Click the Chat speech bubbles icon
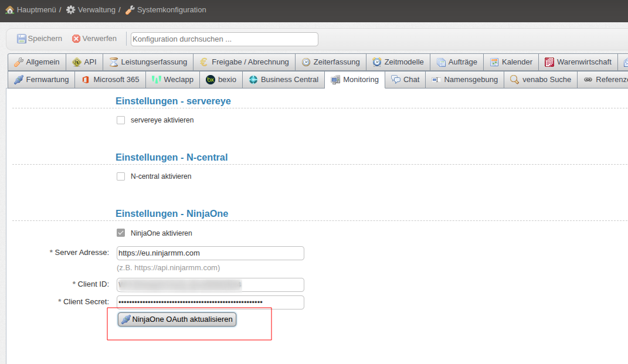The width and height of the screenshot is (628, 364). (x=396, y=80)
